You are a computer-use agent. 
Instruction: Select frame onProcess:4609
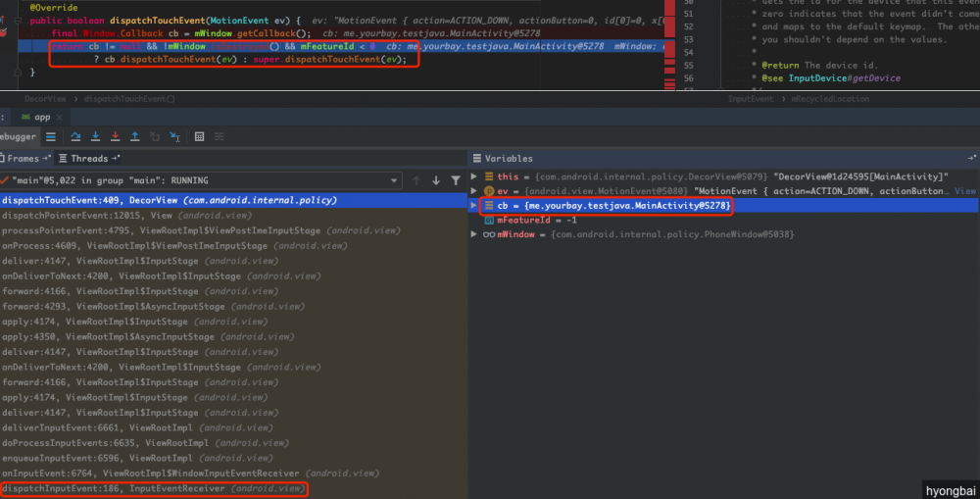click(233, 246)
